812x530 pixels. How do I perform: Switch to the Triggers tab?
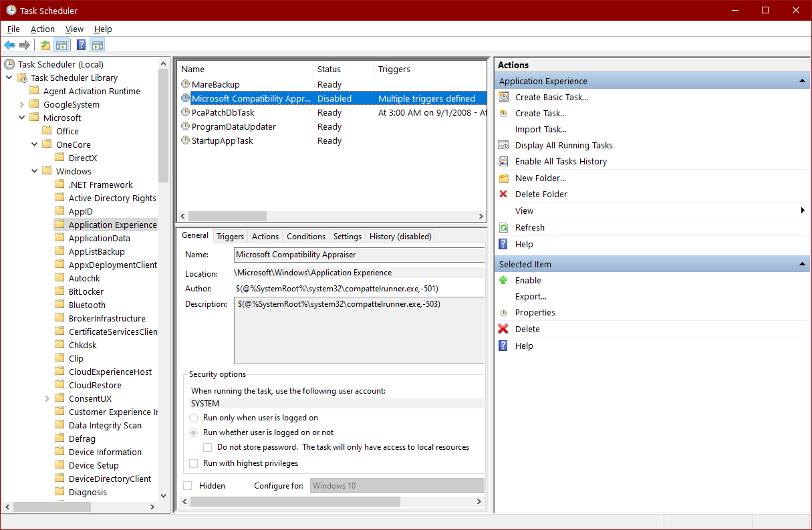(231, 237)
